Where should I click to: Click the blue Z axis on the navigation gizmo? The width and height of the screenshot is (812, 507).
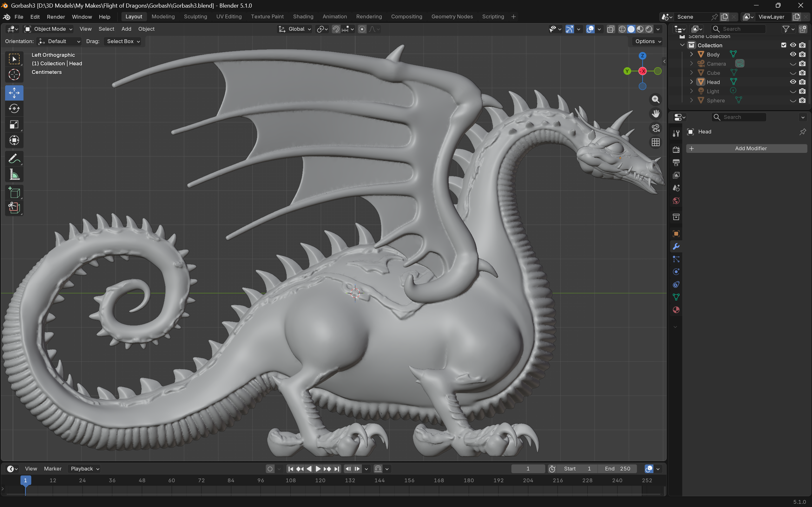coord(642,56)
